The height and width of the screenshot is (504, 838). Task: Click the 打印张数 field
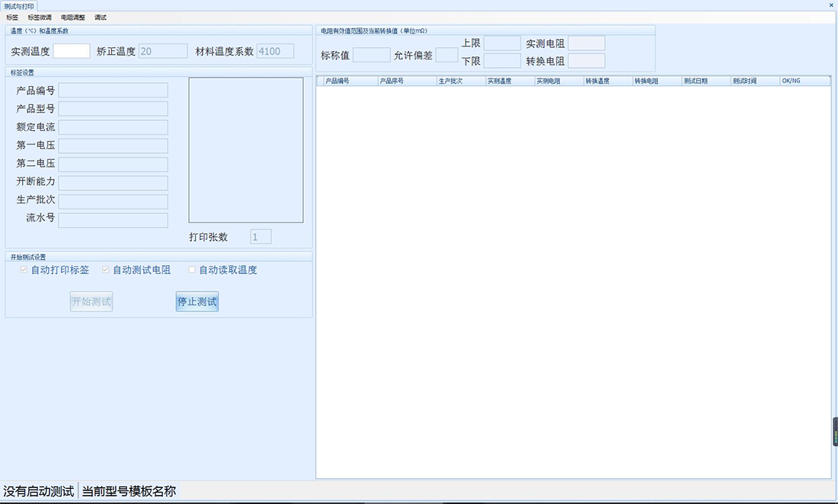pyautogui.click(x=261, y=237)
